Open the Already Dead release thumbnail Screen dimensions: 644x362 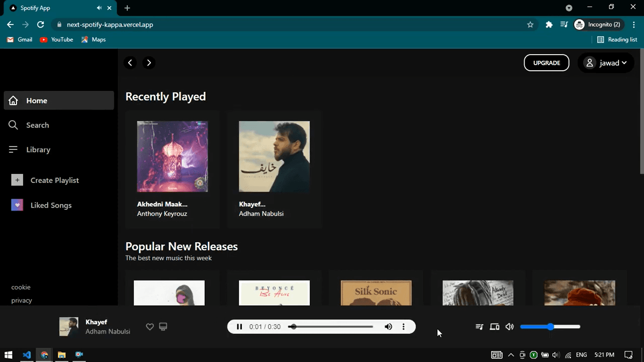(x=478, y=293)
